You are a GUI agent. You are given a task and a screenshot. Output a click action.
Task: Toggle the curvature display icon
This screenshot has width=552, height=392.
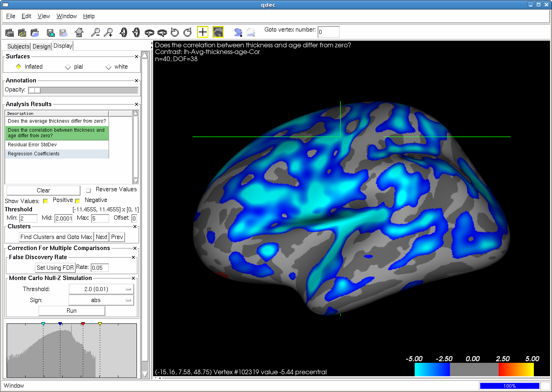pos(218,32)
